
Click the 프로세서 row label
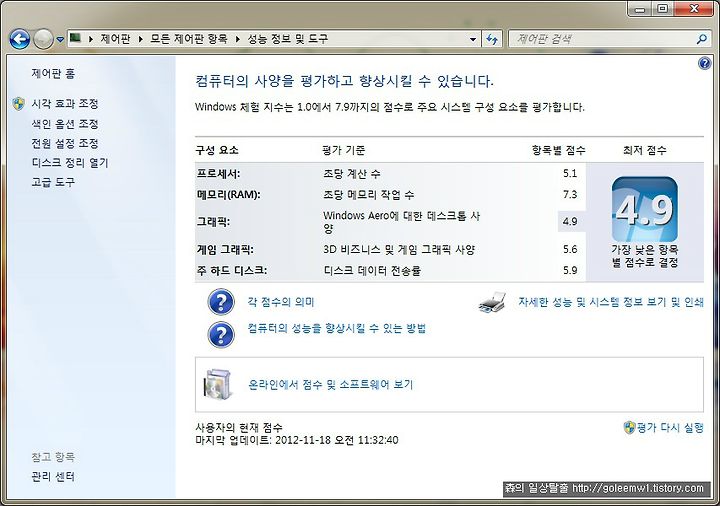coord(219,174)
